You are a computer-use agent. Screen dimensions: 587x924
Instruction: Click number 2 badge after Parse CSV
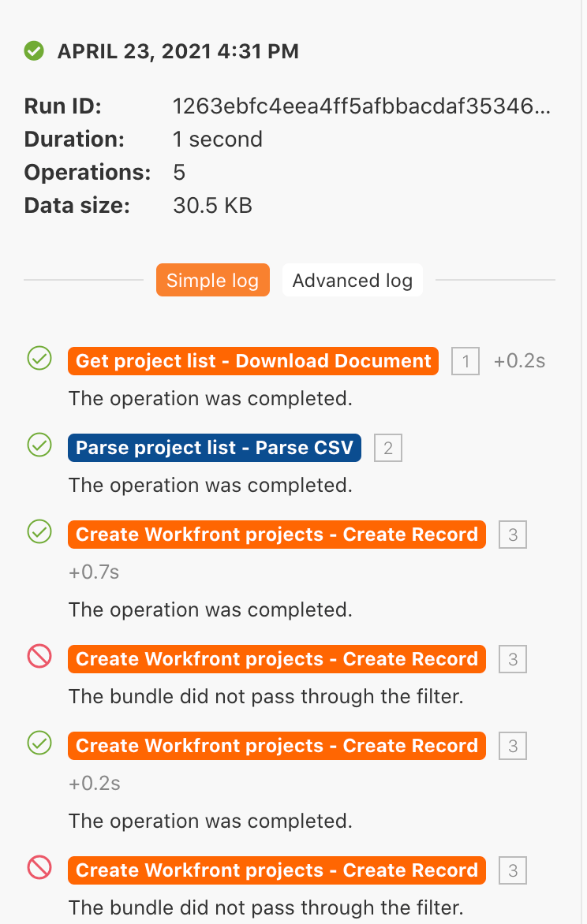(x=388, y=449)
